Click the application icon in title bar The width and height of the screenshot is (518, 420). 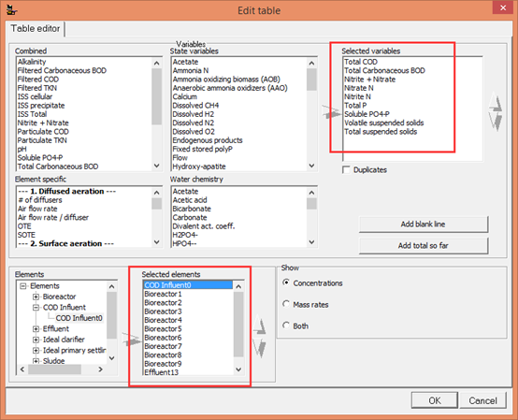pyautogui.click(x=12, y=10)
